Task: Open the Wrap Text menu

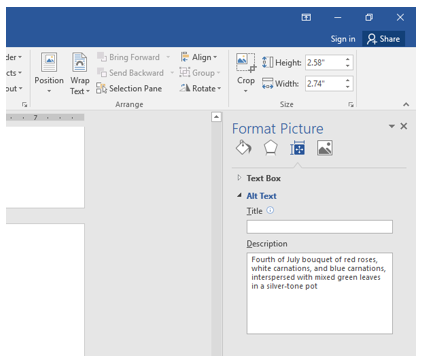Action: 80,73
